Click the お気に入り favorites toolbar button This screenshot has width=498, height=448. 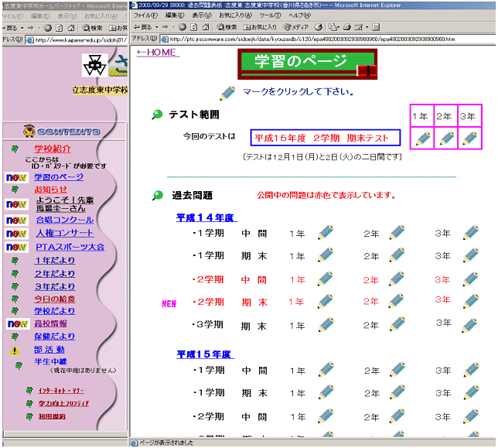(264, 26)
